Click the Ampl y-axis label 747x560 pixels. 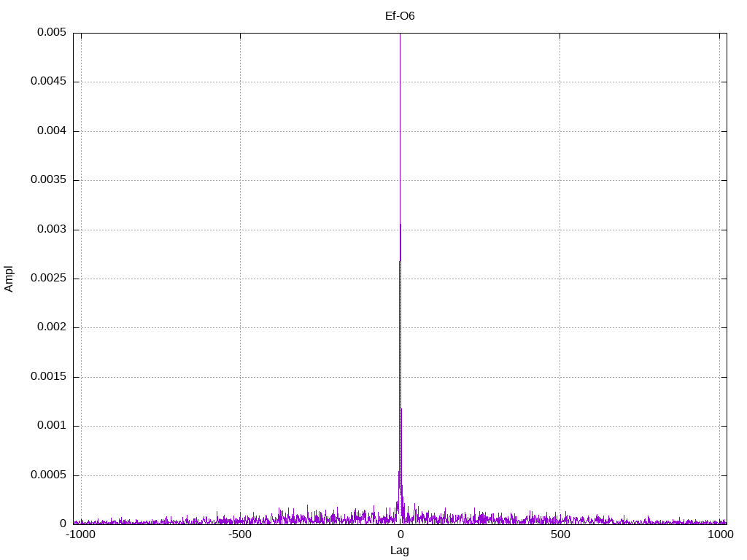pos(9,279)
